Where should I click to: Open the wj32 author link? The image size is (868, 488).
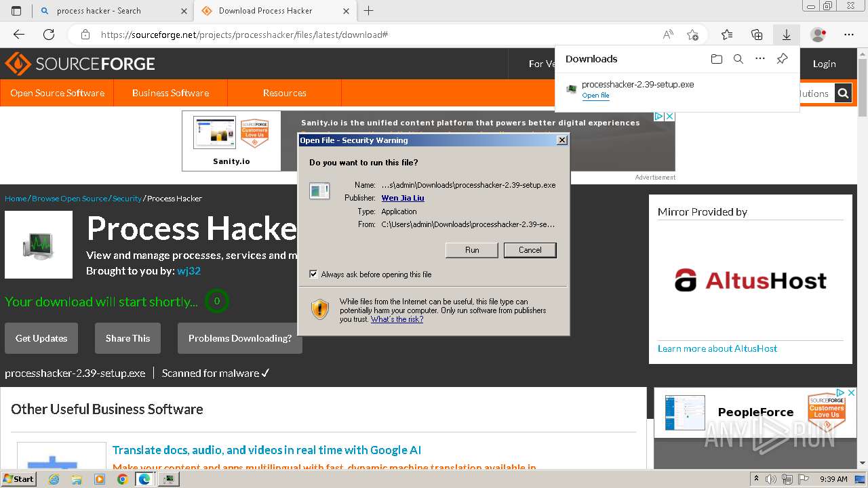[189, 270]
